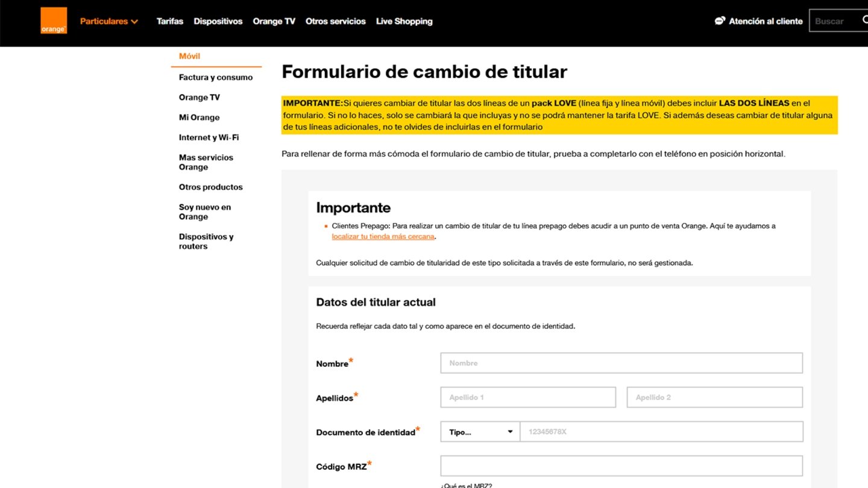
Task: Click the Formulario de cambio de titular heading
Action: point(424,72)
